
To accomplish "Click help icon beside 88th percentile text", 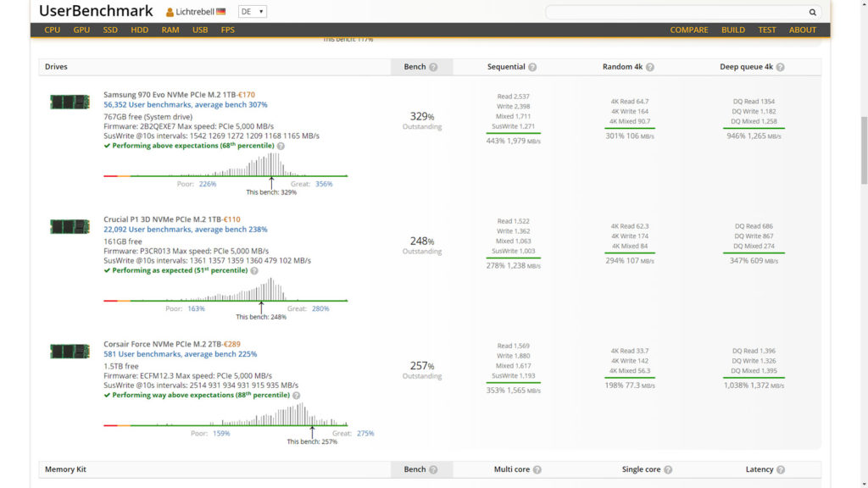I will (296, 395).
